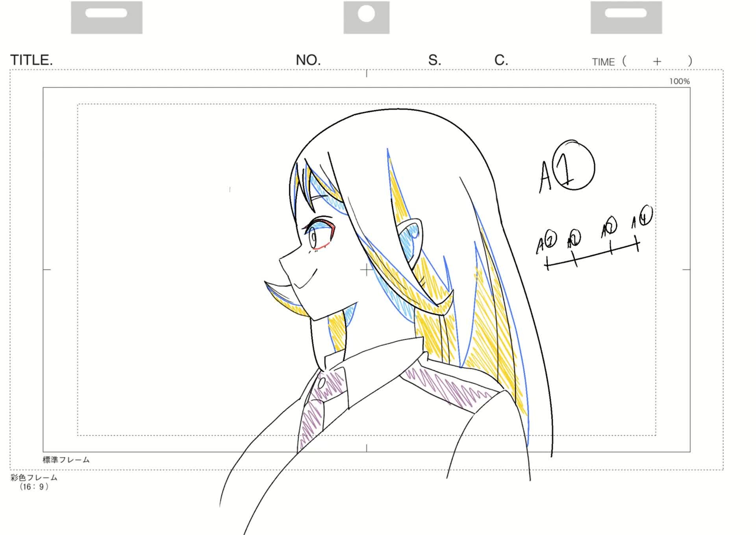Click the TIME label in header
The image size is (756, 535).
(x=603, y=62)
